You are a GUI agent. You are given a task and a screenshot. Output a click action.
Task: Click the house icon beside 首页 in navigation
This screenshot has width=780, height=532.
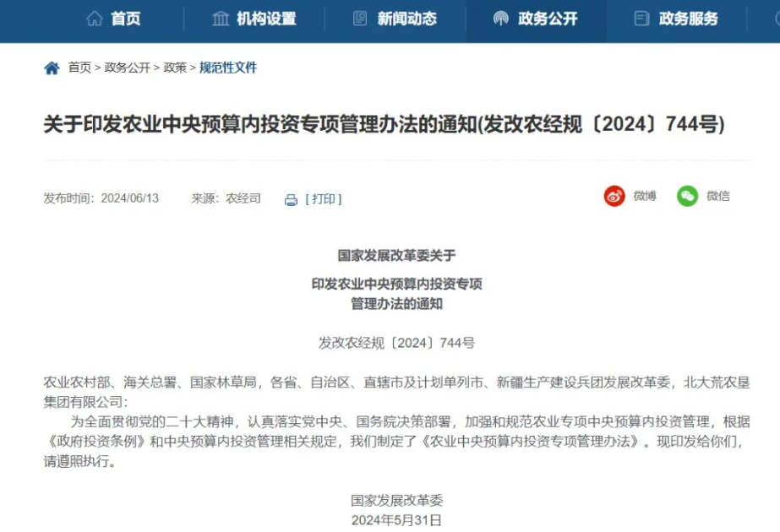point(94,19)
